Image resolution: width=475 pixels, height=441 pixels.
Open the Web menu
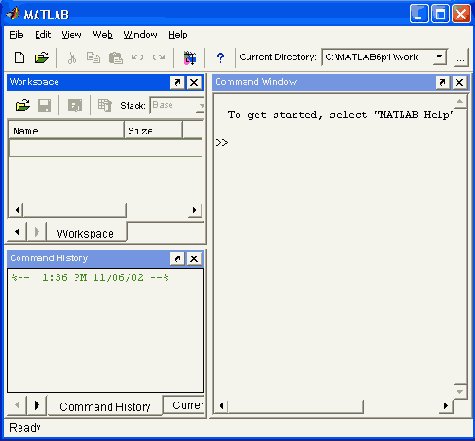(102, 35)
